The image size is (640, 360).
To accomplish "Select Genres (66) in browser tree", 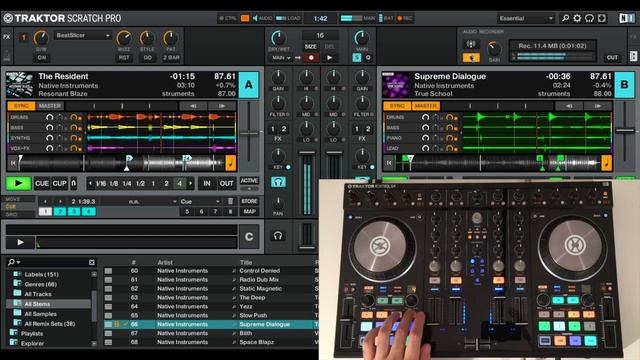I will [x=40, y=284].
